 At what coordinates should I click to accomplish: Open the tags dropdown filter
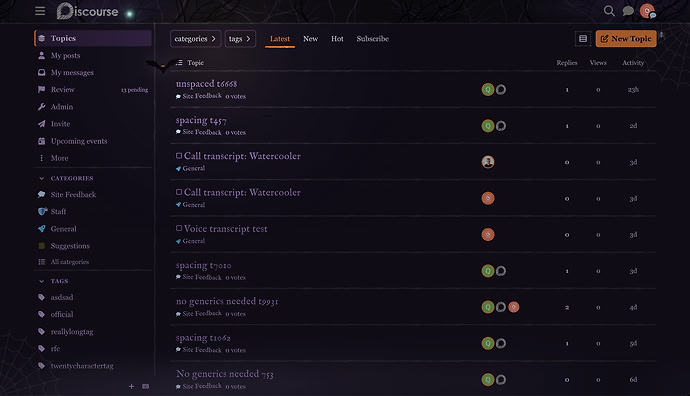(240, 39)
